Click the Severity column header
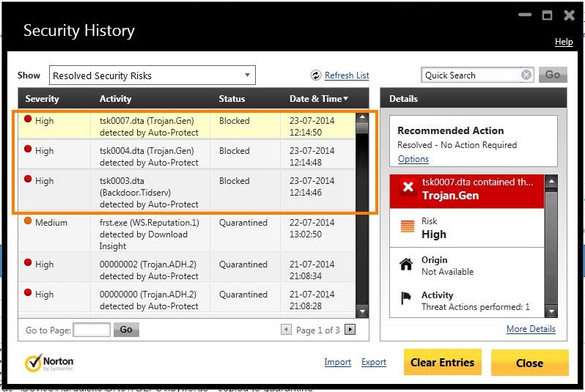This screenshot has height=392, width=585. tap(43, 99)
